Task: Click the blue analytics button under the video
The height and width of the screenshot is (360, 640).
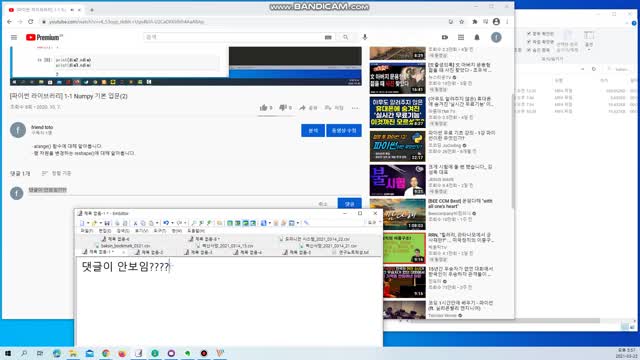Action: (x=313, y=131)
